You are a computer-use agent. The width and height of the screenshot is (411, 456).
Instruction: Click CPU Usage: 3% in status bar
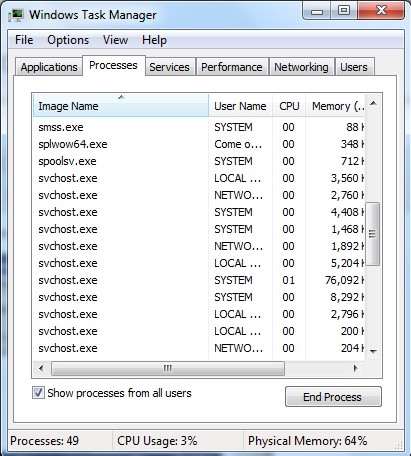click(x=157, y=441)
